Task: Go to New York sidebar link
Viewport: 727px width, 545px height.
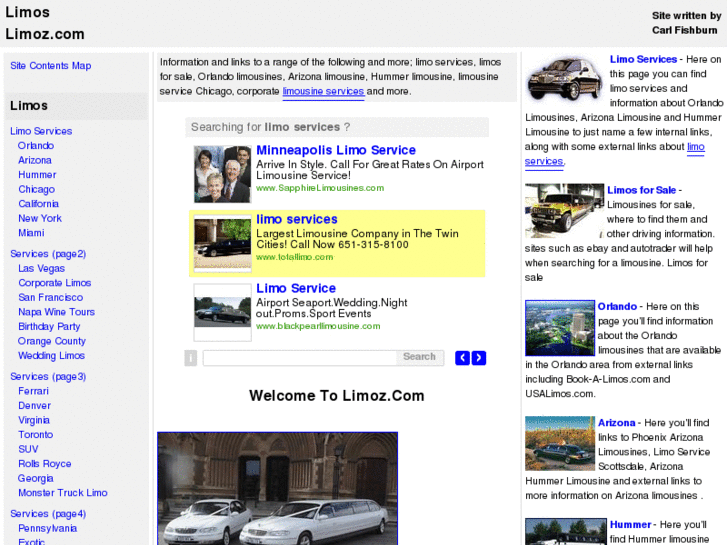Action: click(x=40, y=218)
